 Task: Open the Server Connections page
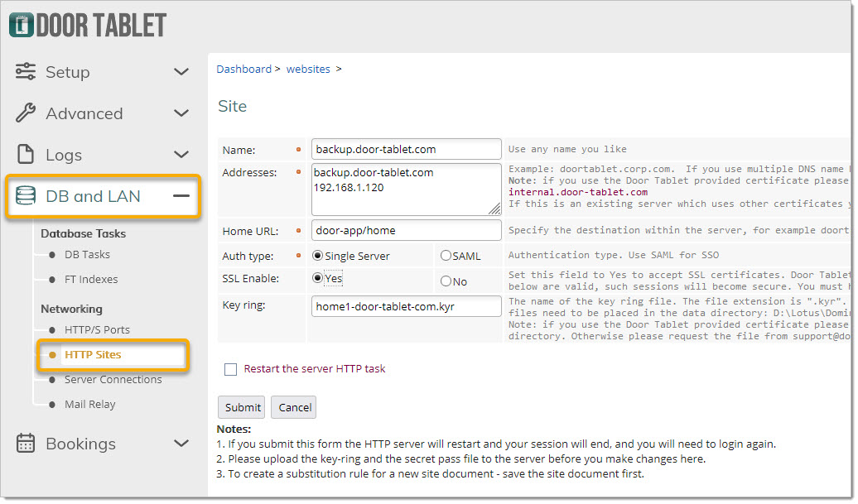113,379
